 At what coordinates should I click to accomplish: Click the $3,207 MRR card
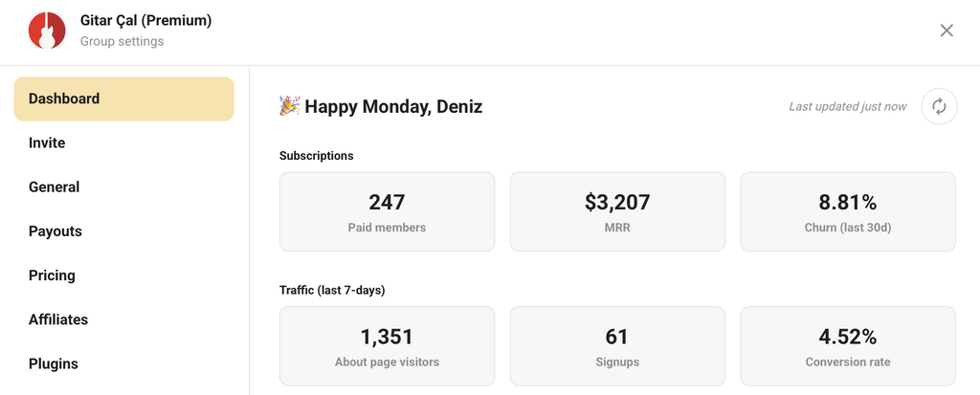[617, 212]
